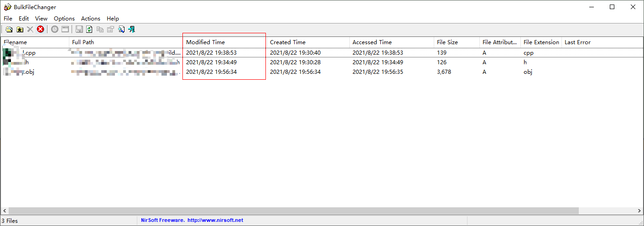Click the attribute A in the obj row
644x226 pixels.
pyautogui.click(x=484, y=72)
